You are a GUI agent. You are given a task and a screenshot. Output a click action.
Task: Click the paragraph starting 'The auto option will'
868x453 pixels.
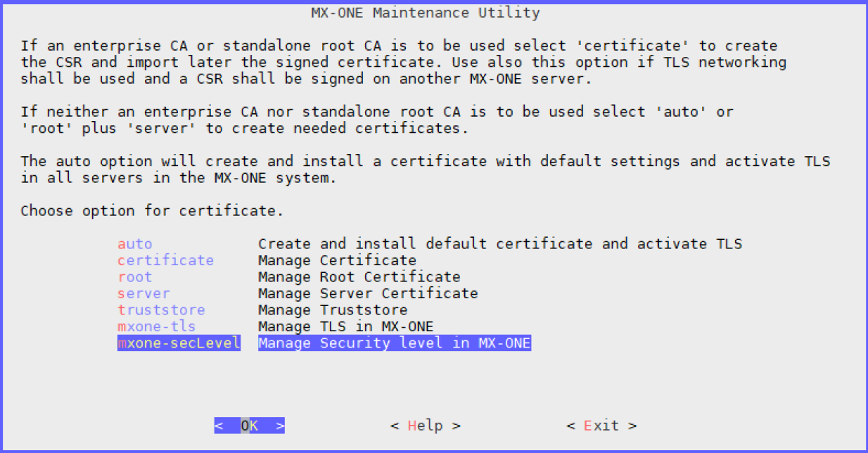(x=425, y=170)
